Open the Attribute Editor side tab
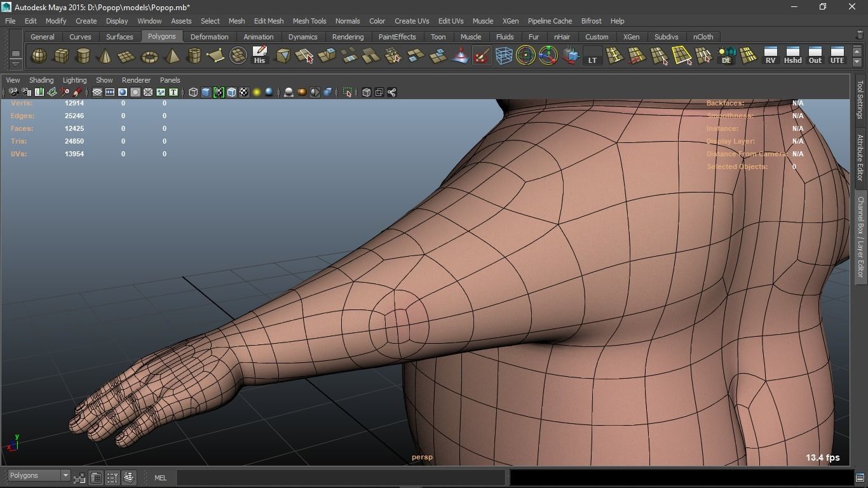 [860, 158]
